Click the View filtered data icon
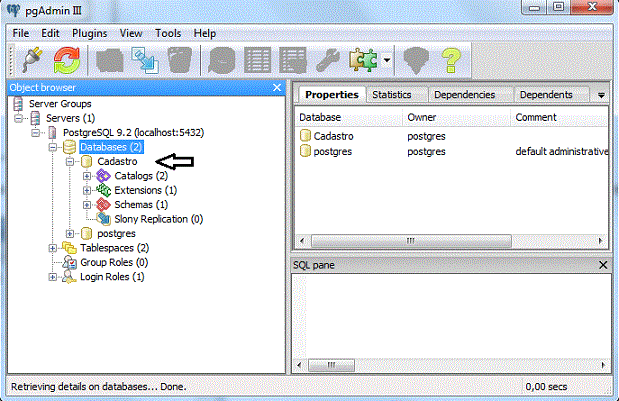Viewport: 619px width, 401px height. click(293, 60)
